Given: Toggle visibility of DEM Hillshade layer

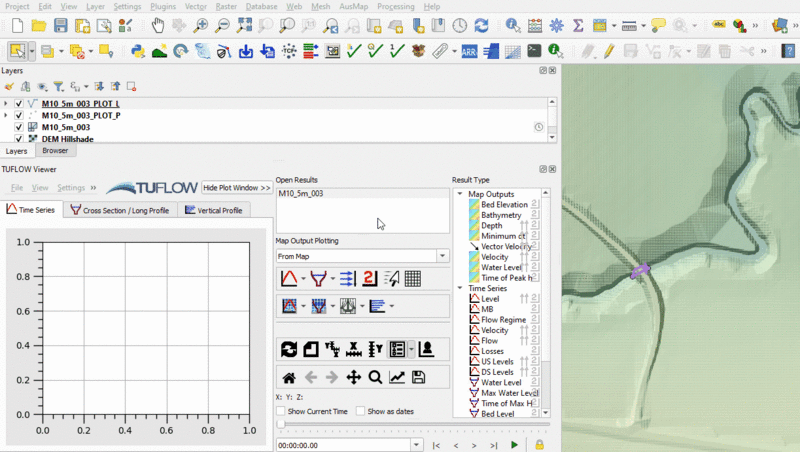Looking at the screenshot, I should tap(19, 139).
